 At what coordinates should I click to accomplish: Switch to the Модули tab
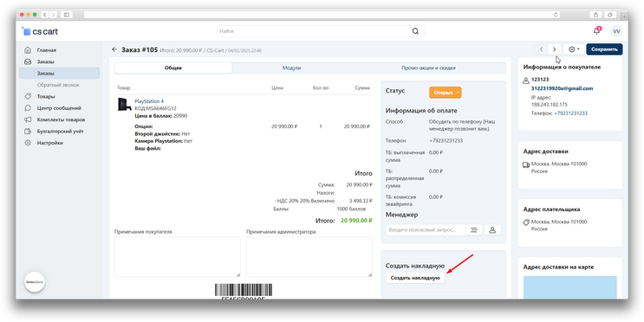tap(291, 68)
